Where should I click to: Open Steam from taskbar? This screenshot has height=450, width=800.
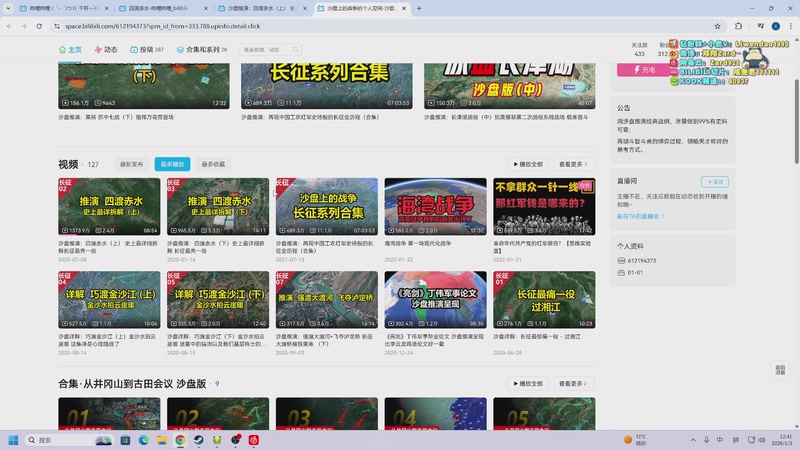coord(198,440)
